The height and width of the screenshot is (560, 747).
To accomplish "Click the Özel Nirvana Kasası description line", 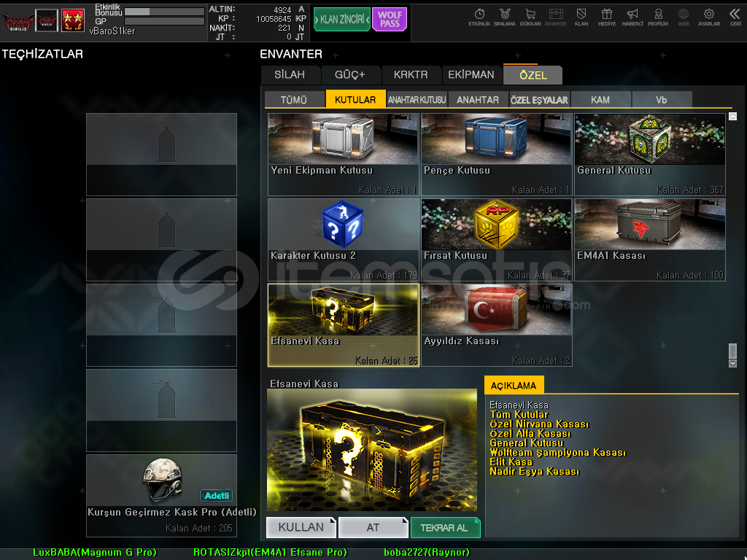I will pyautogui.click(x=539, y=424).
